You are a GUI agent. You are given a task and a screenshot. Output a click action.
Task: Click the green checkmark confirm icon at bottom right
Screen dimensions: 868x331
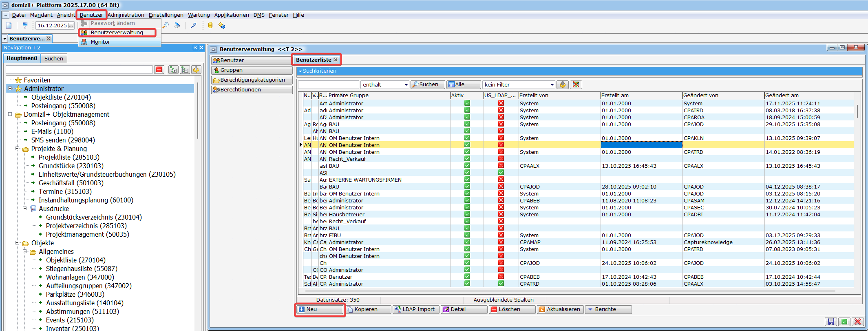[x=844, y=322]
